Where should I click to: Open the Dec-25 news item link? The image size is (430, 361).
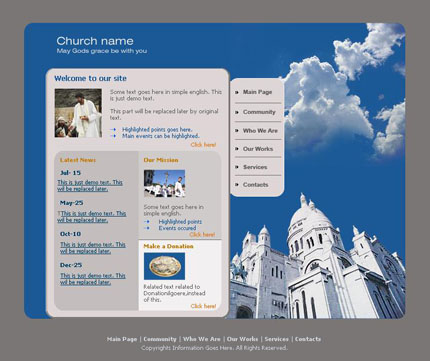tap(93, 279)
